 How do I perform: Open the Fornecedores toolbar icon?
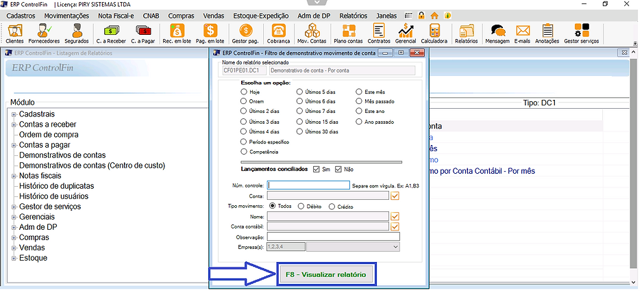(44, 34)
